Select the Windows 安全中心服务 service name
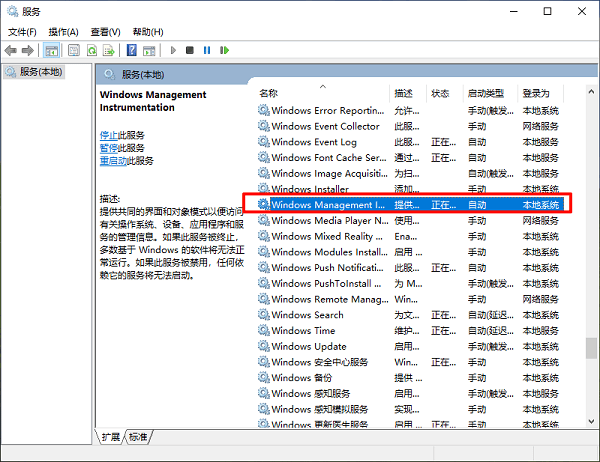Viewport: 600px width, 462px height. 320,362
